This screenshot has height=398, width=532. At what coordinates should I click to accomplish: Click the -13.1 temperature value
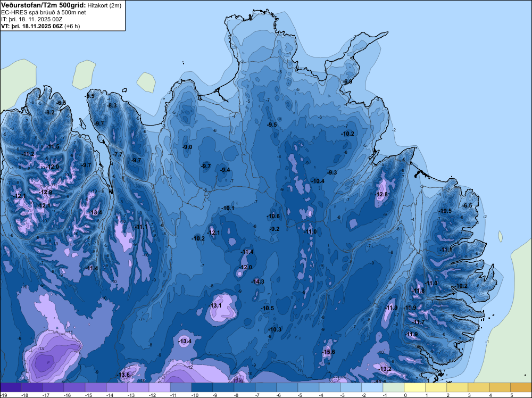point(215,306)
